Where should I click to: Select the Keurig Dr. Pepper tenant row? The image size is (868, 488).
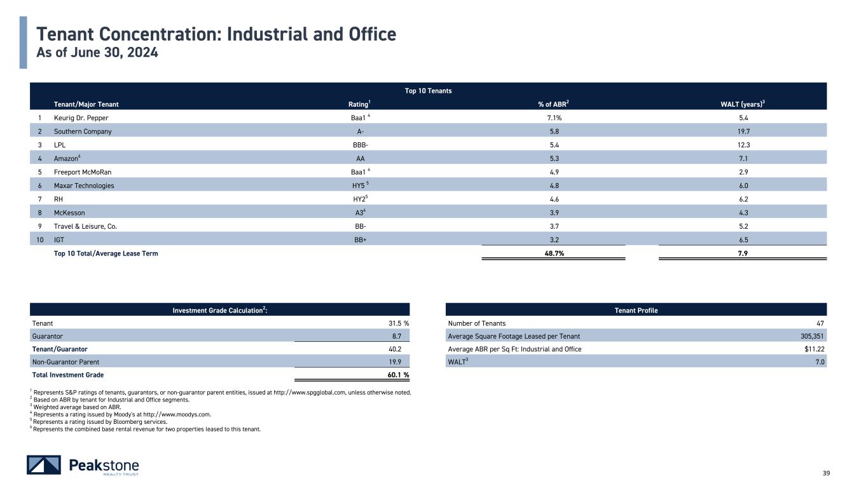(85, 118)
